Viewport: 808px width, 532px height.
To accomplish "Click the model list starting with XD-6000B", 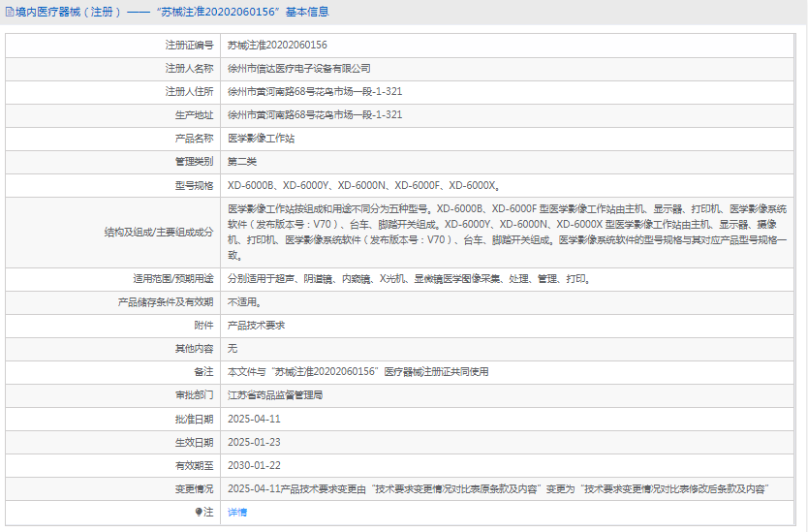I will (x=364, y=185).
